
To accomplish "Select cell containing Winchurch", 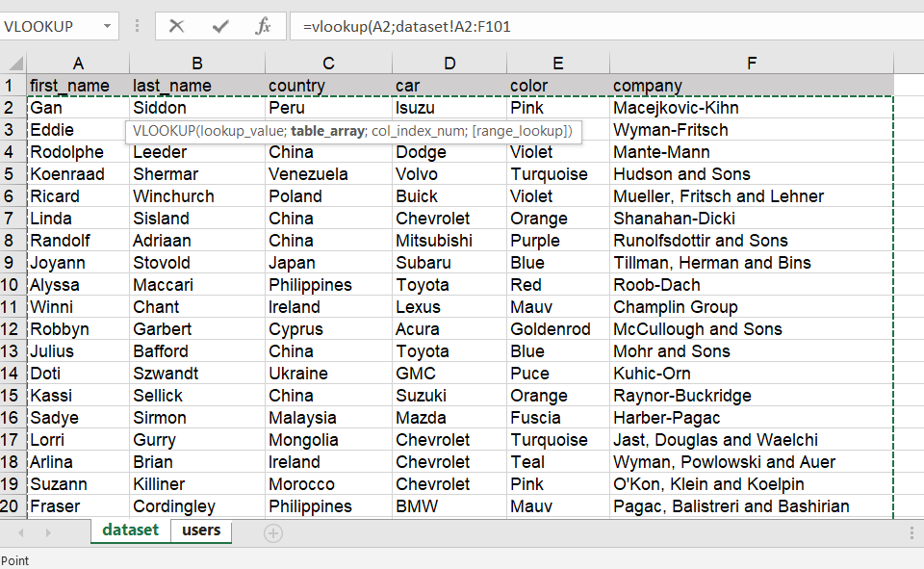I will click(196, 196).
